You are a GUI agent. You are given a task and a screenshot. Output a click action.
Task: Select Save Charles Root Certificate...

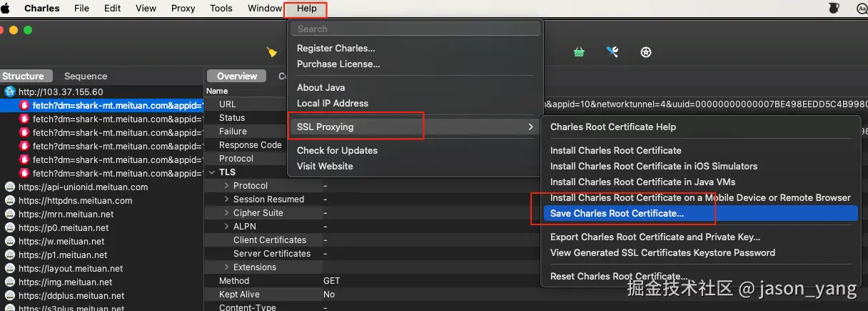702,214
